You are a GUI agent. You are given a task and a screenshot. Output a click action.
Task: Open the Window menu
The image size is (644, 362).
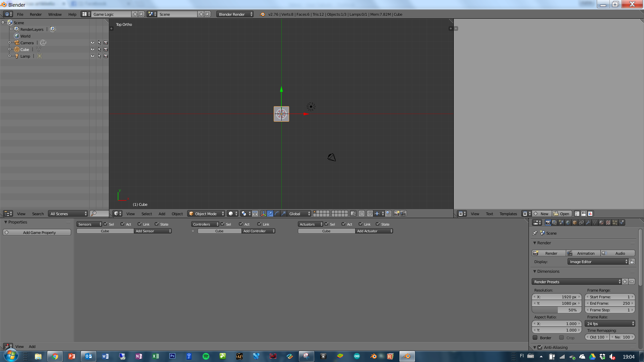(55, 14)
